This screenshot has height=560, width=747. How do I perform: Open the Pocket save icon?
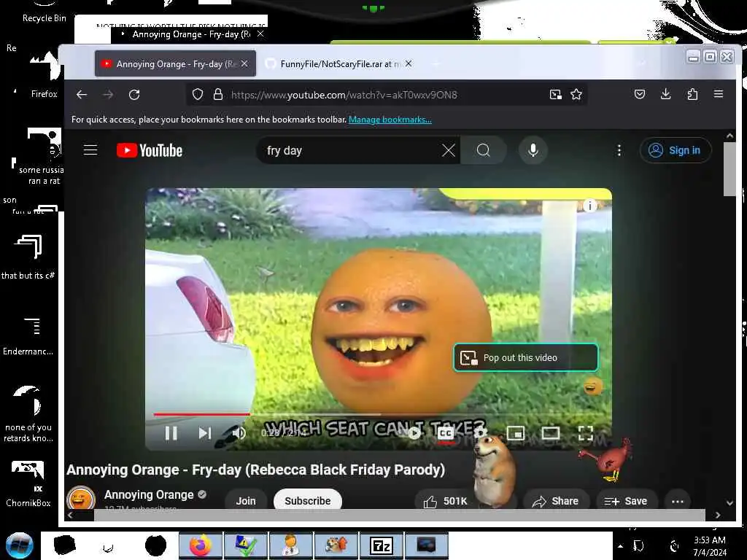[640, 94]
